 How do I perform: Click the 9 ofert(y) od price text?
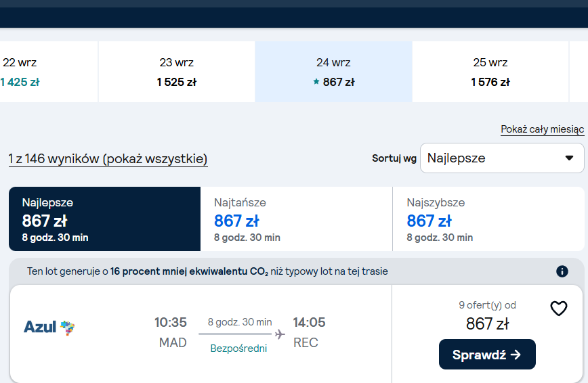(487, 305)
